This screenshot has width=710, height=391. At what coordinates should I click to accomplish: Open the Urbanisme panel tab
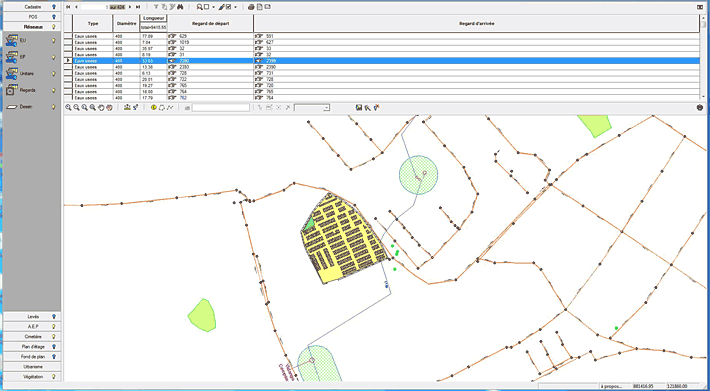[32, 367]
